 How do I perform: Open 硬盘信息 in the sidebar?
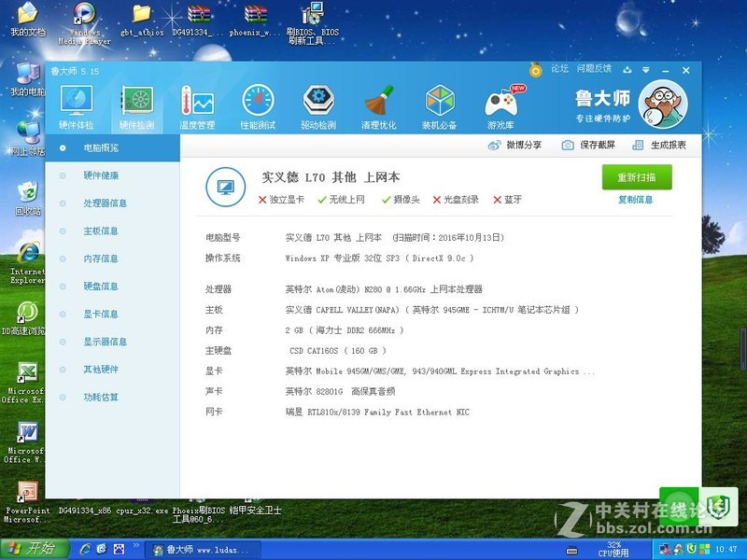101,287
